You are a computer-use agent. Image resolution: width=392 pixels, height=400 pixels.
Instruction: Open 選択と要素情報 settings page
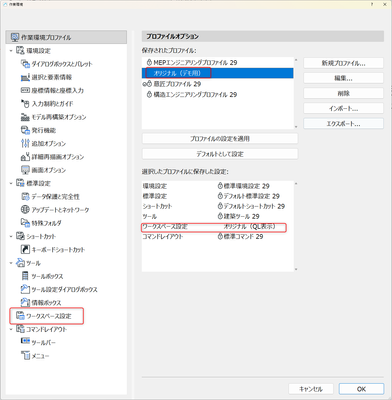click(x=46, y=77)
